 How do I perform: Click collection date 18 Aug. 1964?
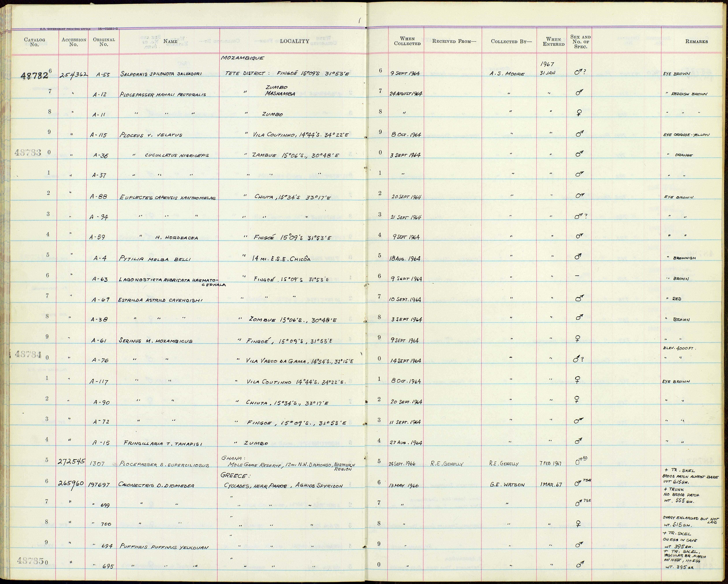(x=405, y=259)
